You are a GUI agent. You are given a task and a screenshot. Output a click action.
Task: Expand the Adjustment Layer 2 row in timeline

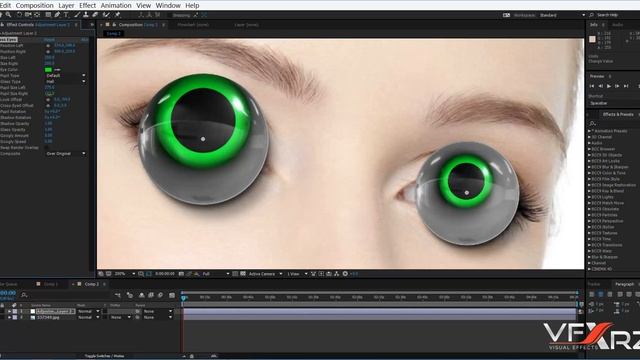coord(9,311)
